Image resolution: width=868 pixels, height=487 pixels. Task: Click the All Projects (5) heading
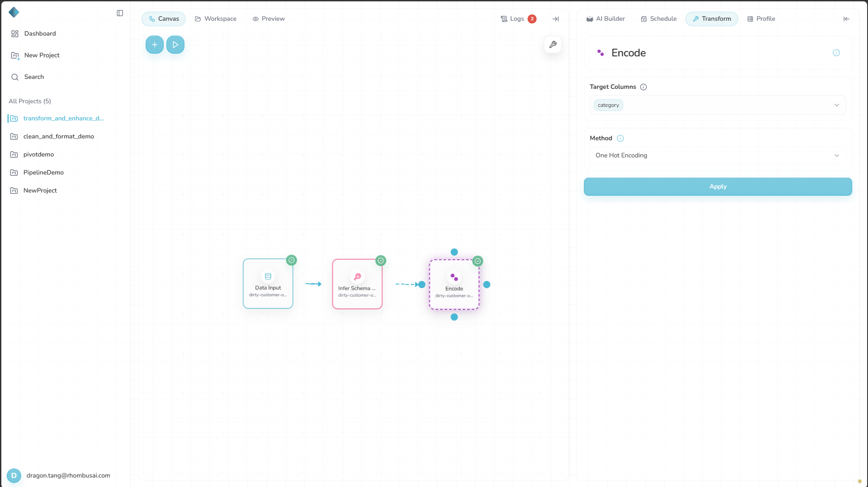click(30, 101)
